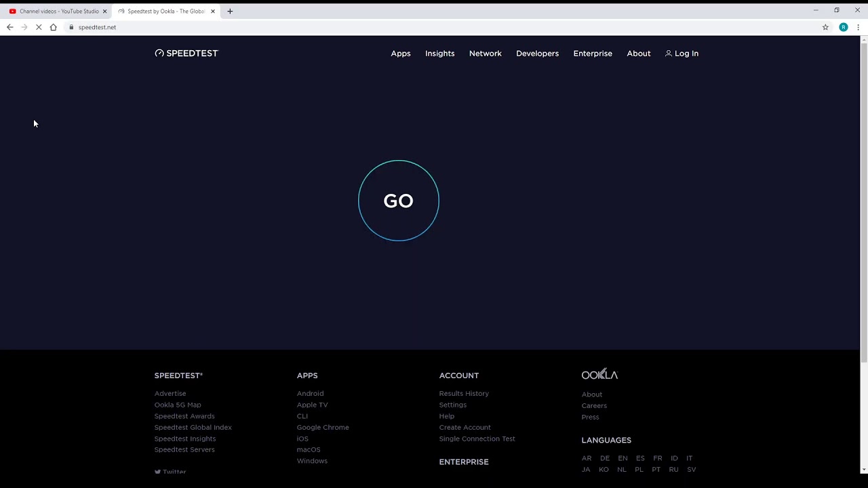This screenshot has width=868, height=488.
Task: Switch language to EN
Action: (623, 458)
